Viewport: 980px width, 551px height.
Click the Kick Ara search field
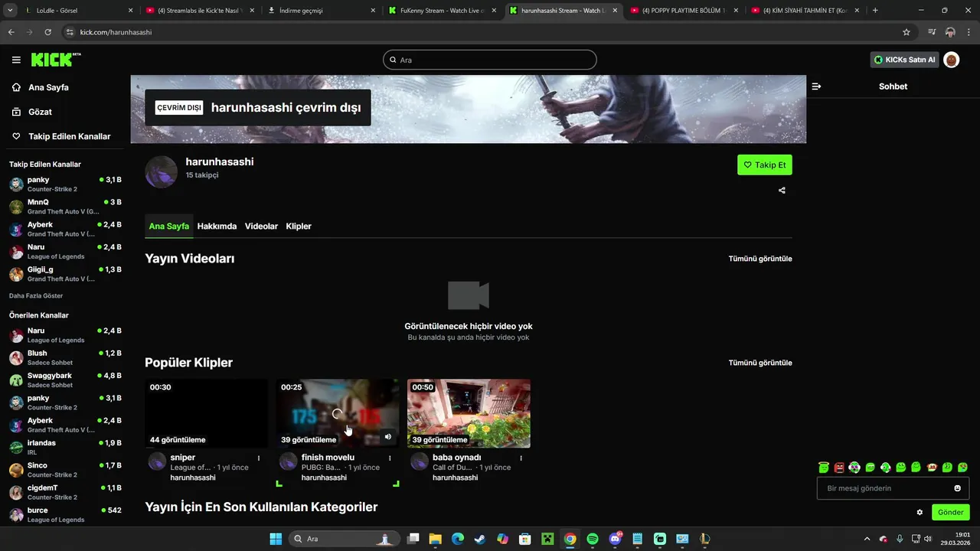click(x=490, y=60)
